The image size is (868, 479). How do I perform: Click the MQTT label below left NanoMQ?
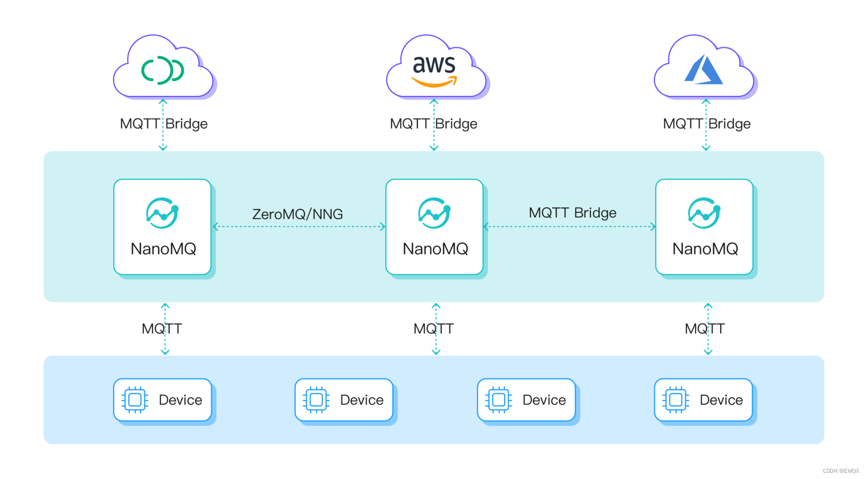[162, 328]
